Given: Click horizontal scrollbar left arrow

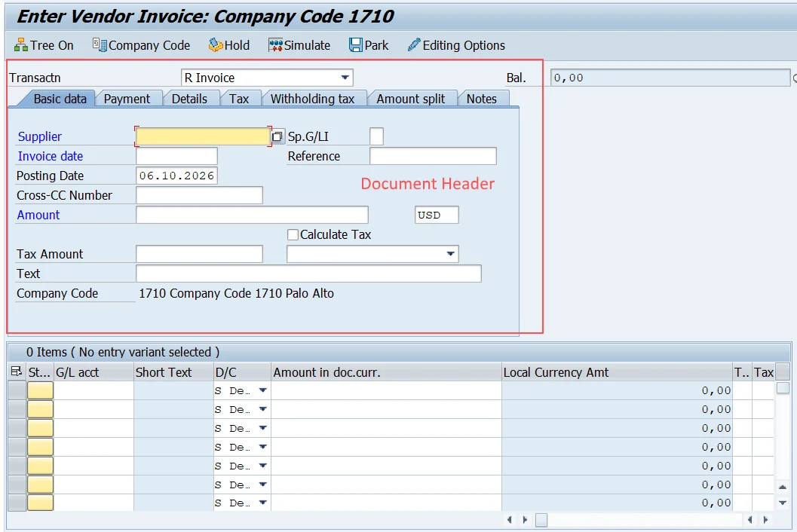Looking at the screenshot, I should coord(509,520).
